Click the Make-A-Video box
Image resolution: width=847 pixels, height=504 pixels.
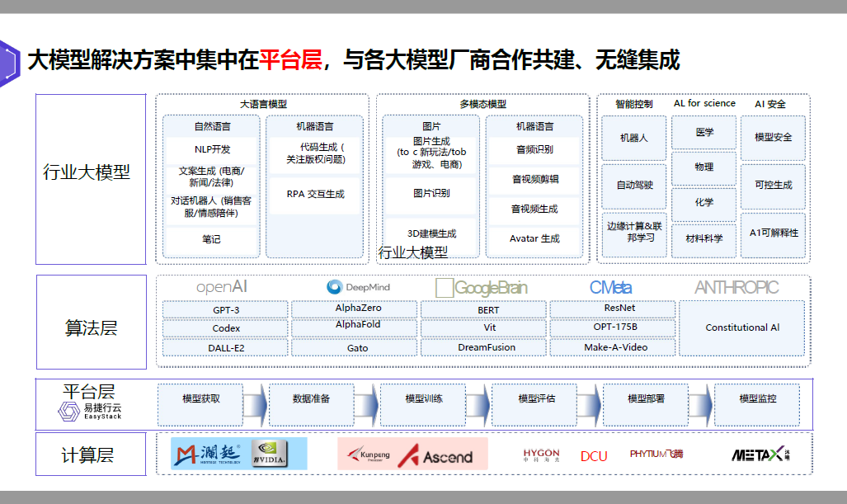(613, 347)
